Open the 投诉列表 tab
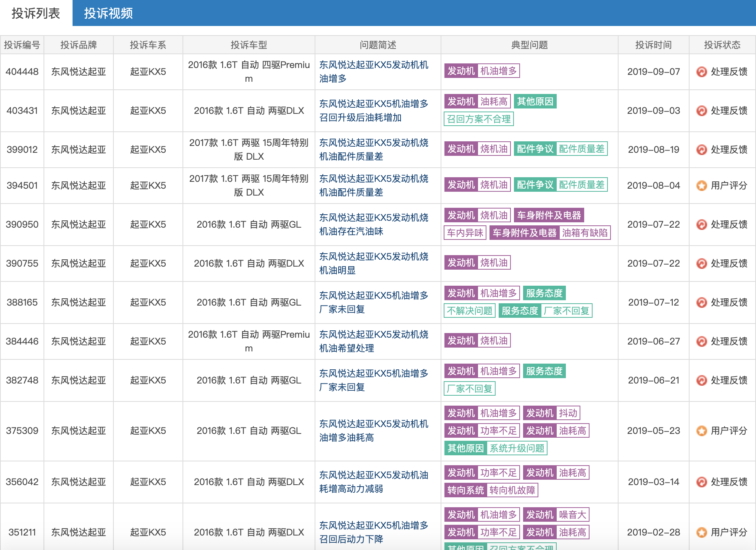The image size is (756, 550). (36, 13)
